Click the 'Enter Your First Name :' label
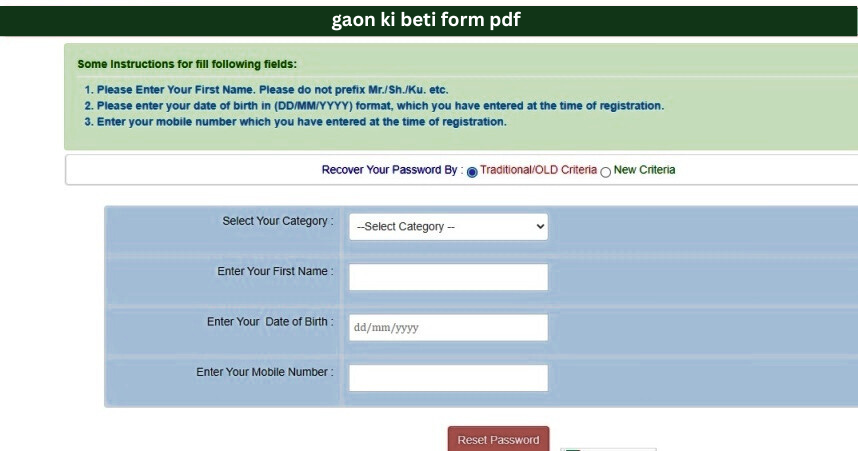The height and width of the screenshot is (451, 858). pyautogui.click(x=275, y=271)
